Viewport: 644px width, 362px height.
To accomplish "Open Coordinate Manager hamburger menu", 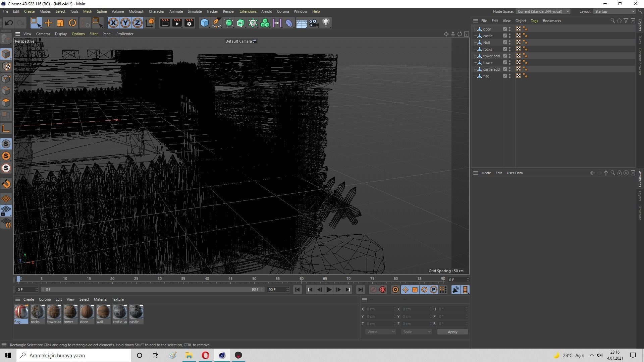I will tap(365, 300).
